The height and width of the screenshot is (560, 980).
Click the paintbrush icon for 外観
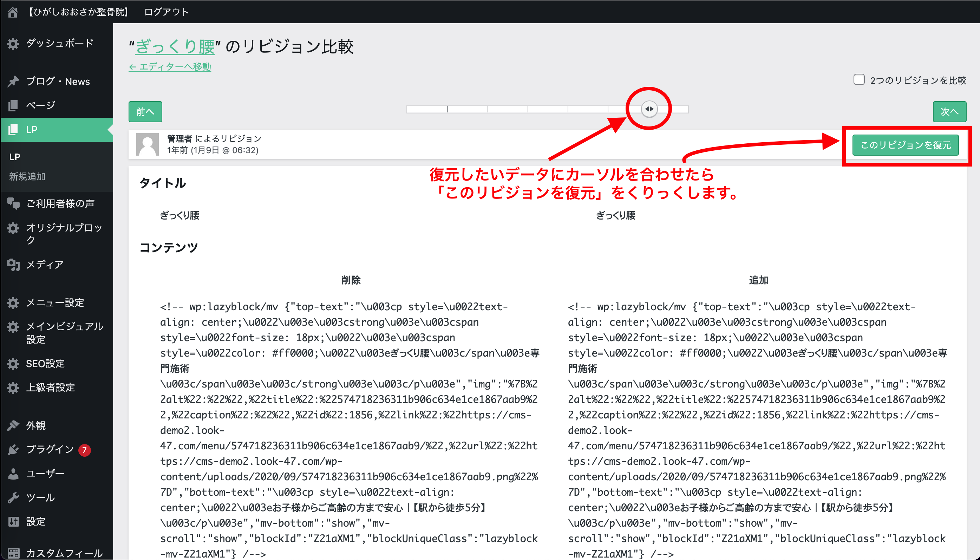[13, 425]
